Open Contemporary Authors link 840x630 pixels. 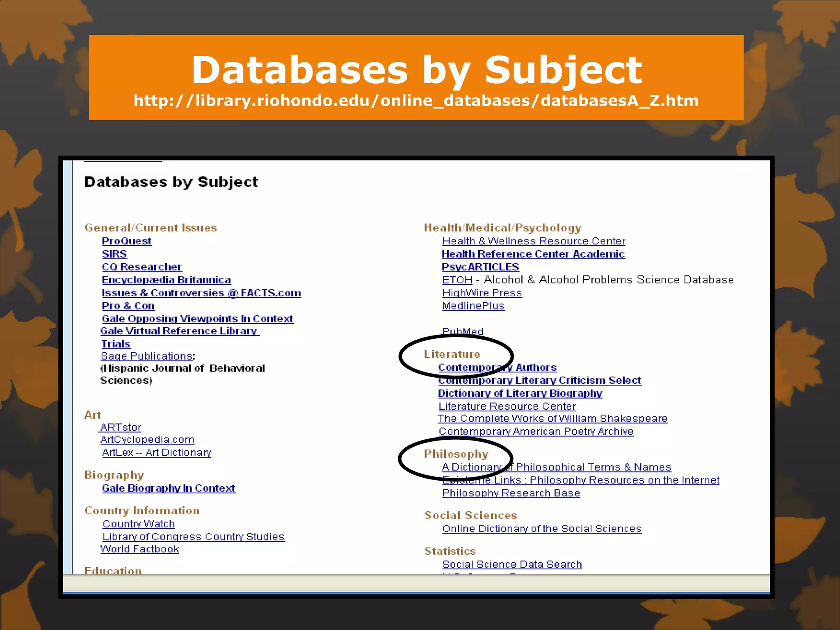pyautogui.click(x=498, y=367)
